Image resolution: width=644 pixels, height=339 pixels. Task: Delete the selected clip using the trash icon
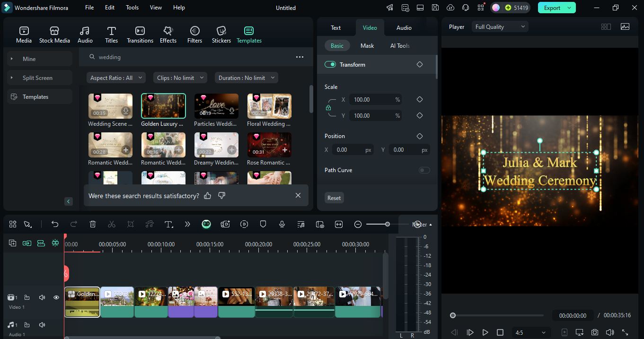pos(93,224)
